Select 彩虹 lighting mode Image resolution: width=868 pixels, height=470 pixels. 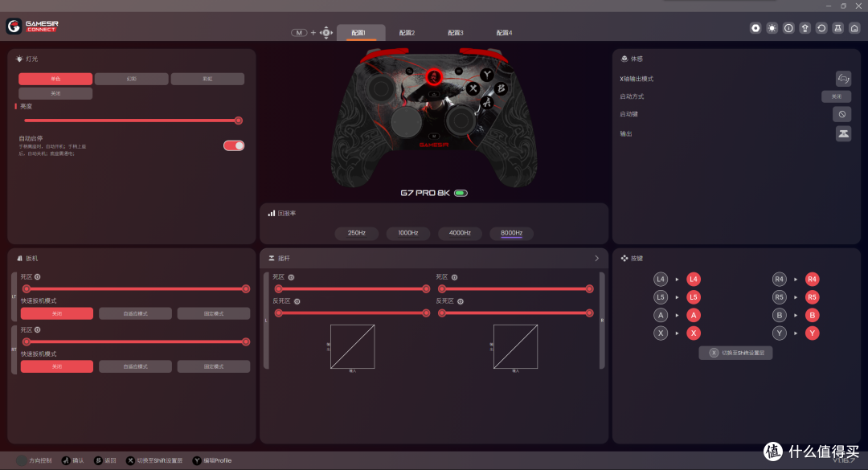point(207,80)
